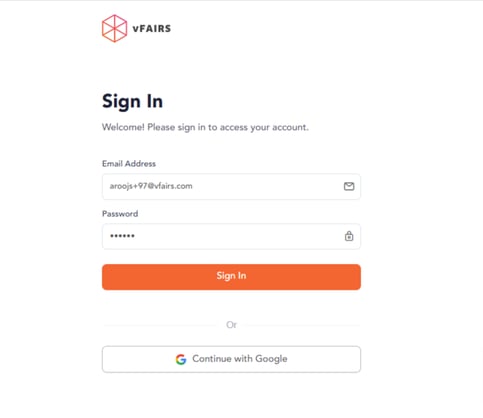
Task: Click the vFairs cube logo icon
Action: pos(114,28)
